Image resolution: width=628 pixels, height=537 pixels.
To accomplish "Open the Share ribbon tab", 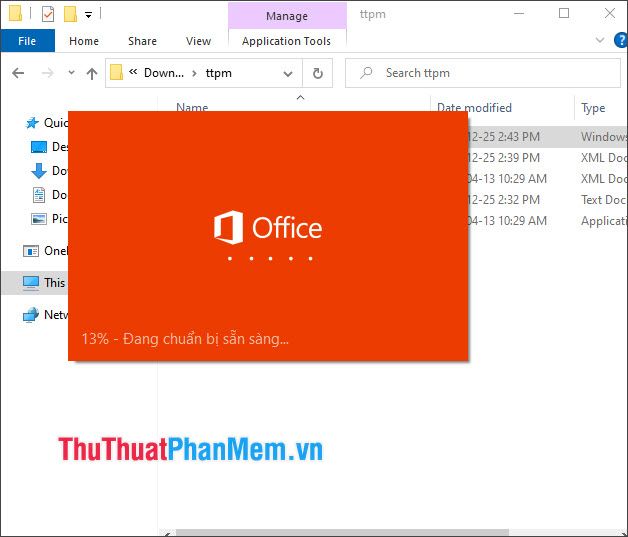I will click(x=142, y=41).
